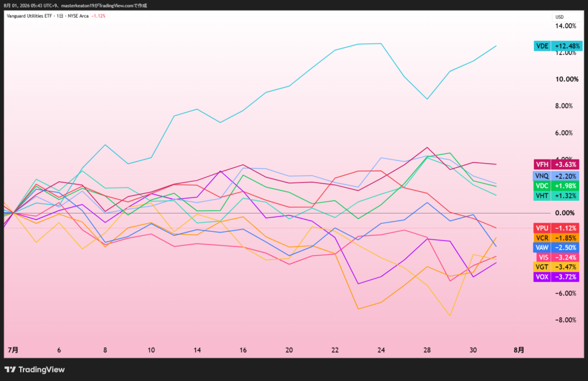The image size is (588, 381).
Task: Open the TradingView logo link
Action: pyautogui.click(x=34, y=370)
